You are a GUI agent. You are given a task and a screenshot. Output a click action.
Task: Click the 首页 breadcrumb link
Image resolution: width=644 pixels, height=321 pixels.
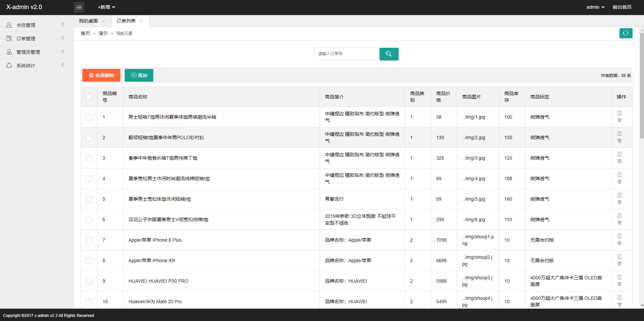(x=85, y=33)
